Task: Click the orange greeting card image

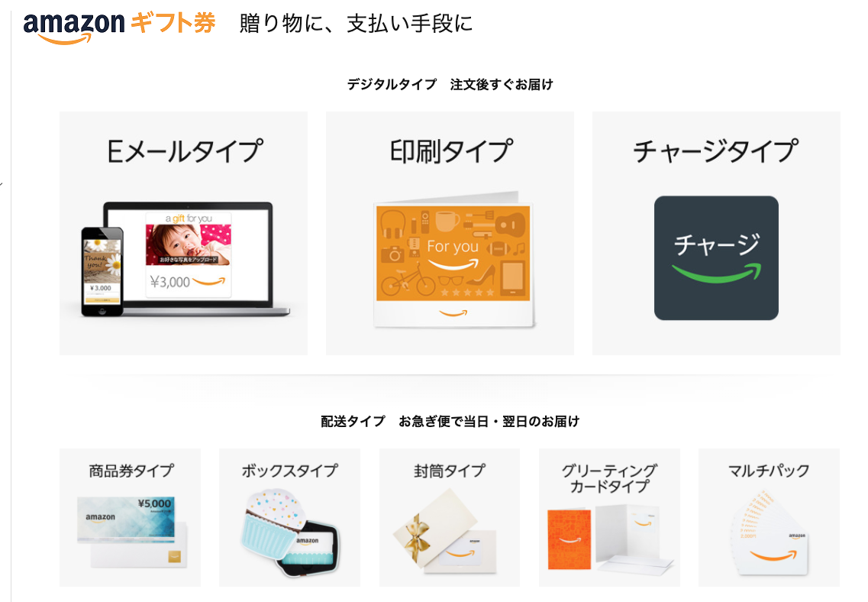Action: 569,539
